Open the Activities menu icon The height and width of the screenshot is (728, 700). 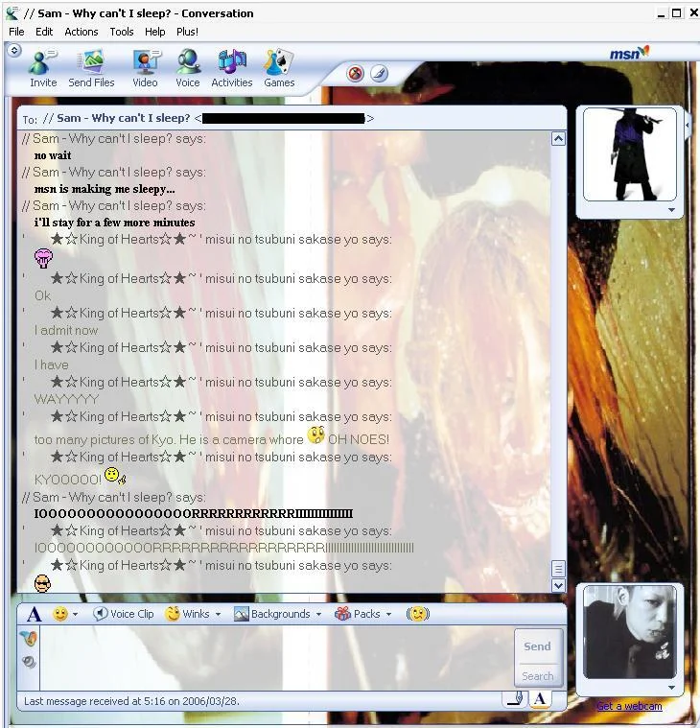point(232,68)
